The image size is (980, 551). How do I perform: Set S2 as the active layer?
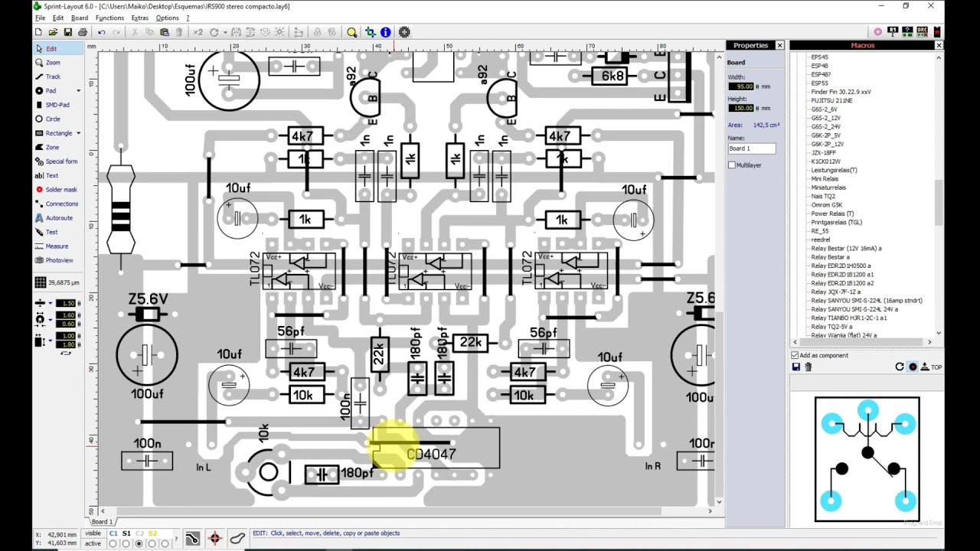tap(152, 543)
